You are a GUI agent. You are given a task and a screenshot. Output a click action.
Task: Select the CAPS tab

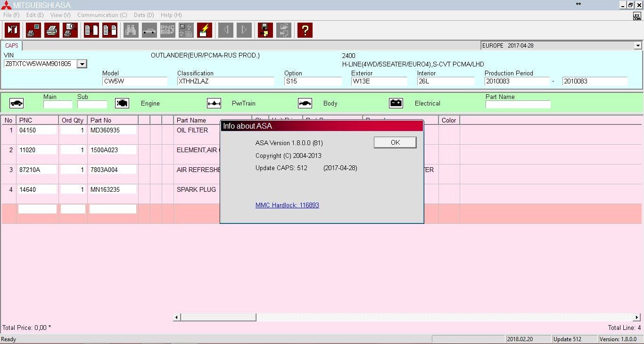pyautogui.click(x=12, y=46)
